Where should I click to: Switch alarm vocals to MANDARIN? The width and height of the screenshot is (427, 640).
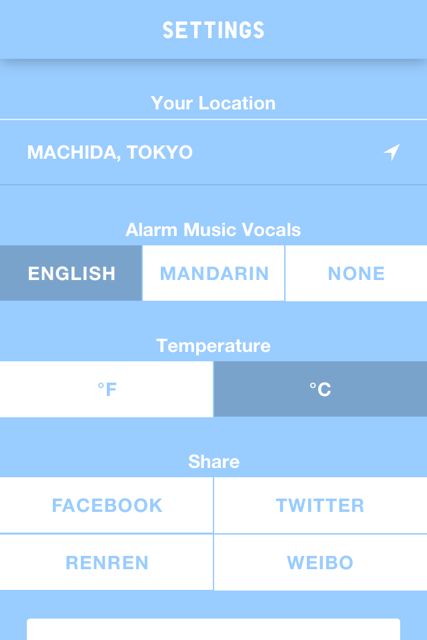[214, 273]
